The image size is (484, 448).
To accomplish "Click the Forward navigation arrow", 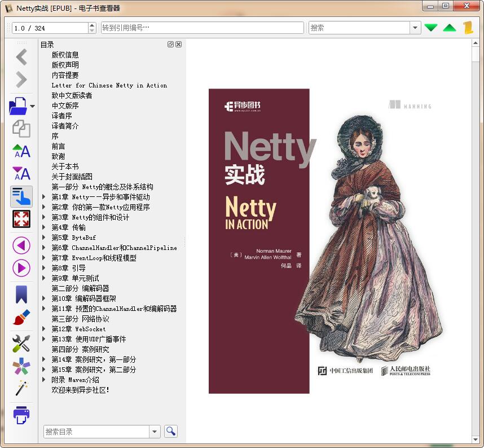I will click(x=21, y=80).
